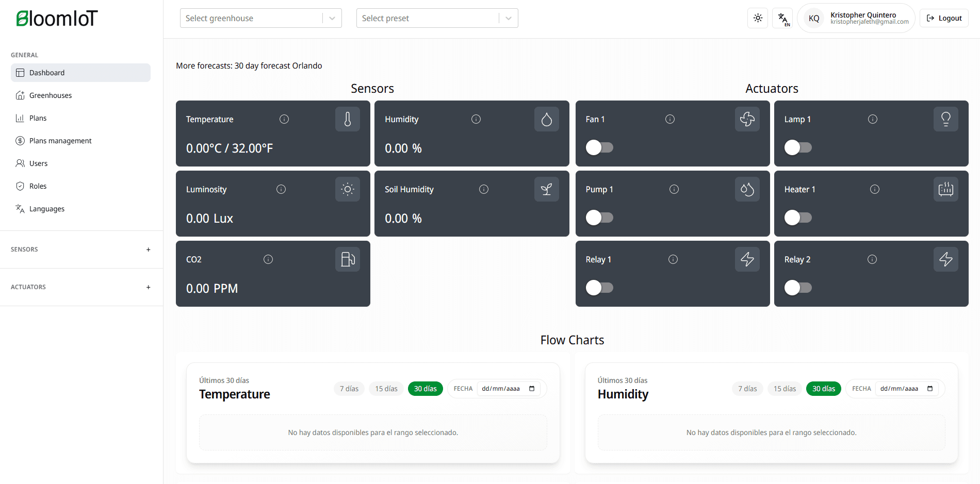Viewport: 980px width, 484px height.
Task: Click the light theme sun icon
Action: click(x=758, y=18)
